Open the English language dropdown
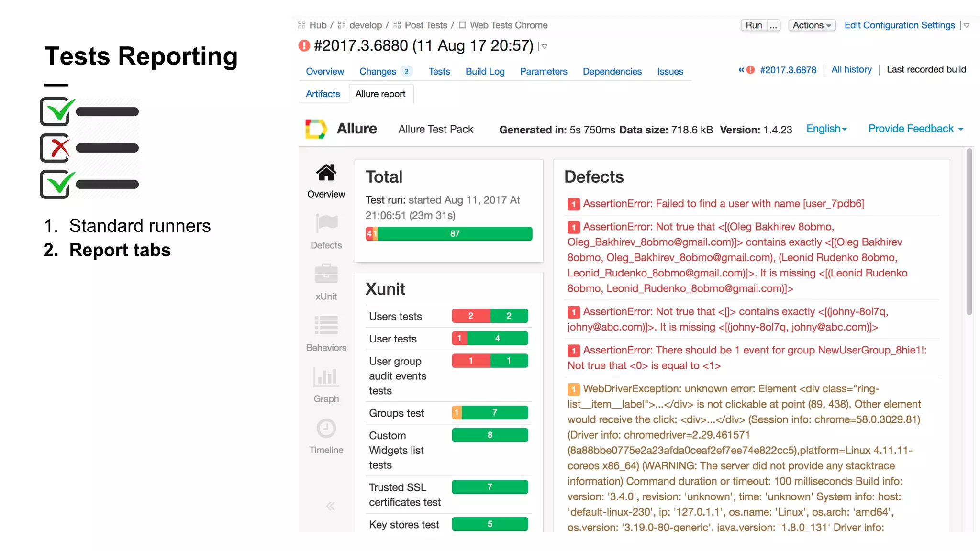Image resolution: width=980 pixels, height=551 pixels. point(826,129)
